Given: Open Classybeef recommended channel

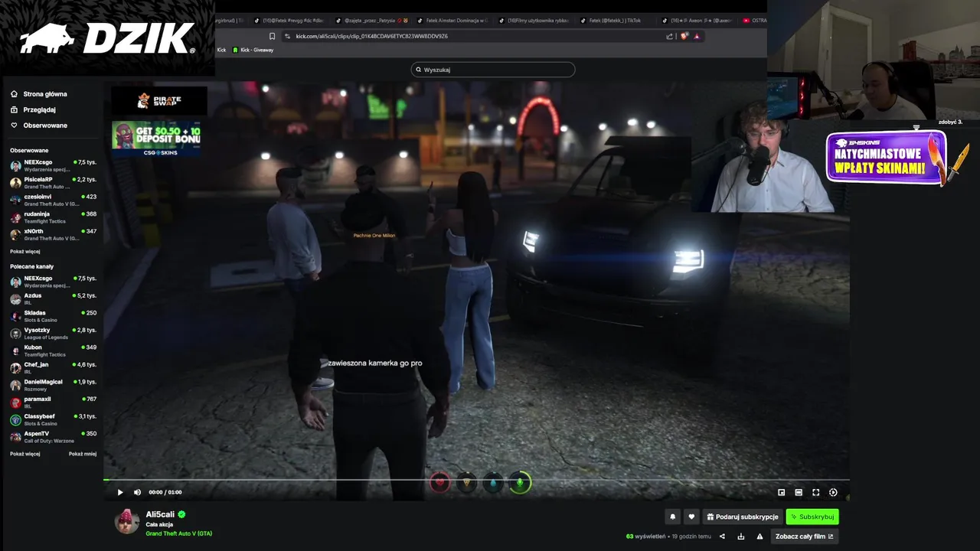Looking at the screenshot, I should [x=53, y=419].
